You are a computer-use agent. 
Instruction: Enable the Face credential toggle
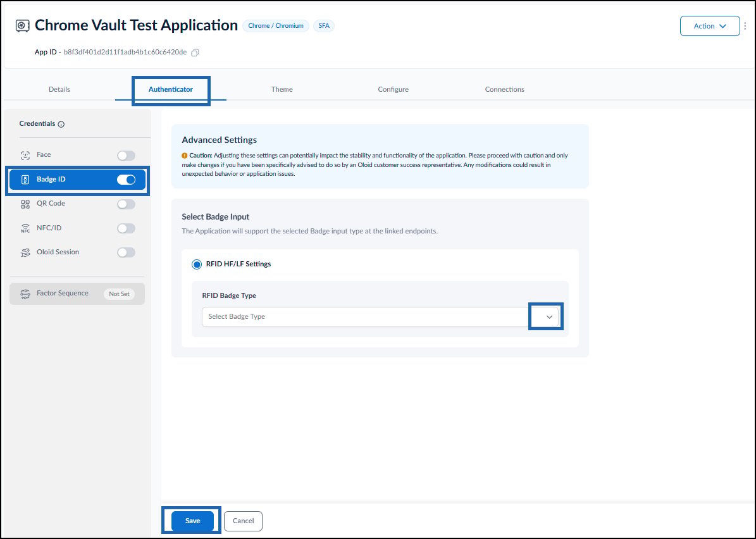pyautogui.click(x=127, y=156)
